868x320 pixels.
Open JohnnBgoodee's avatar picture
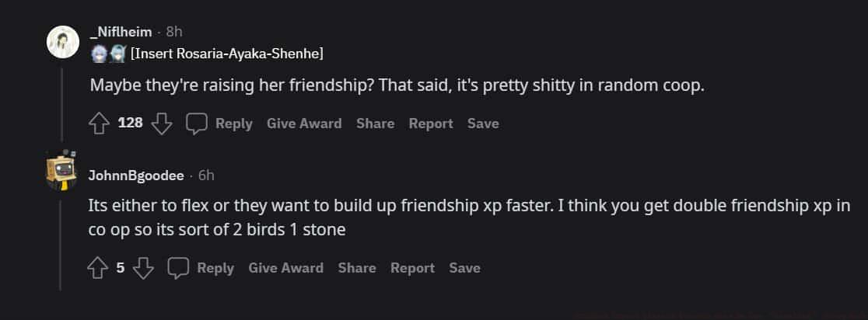click(61, 169)
